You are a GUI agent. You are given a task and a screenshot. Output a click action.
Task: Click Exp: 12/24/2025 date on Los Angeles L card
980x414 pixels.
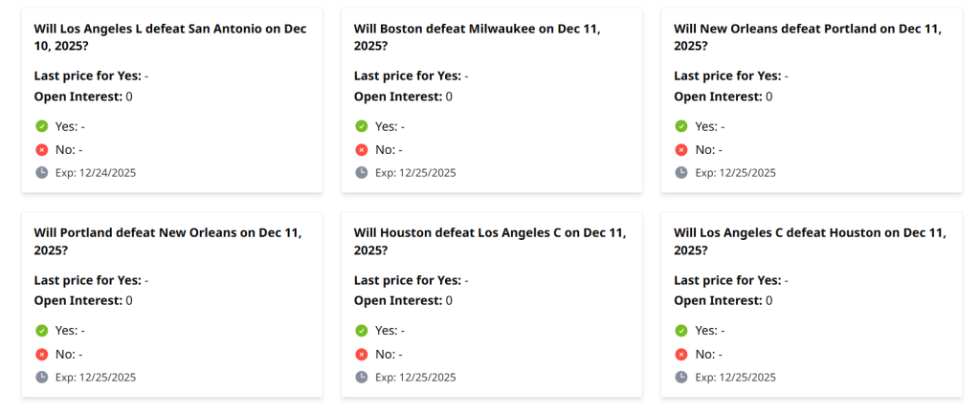click(96, 173)
